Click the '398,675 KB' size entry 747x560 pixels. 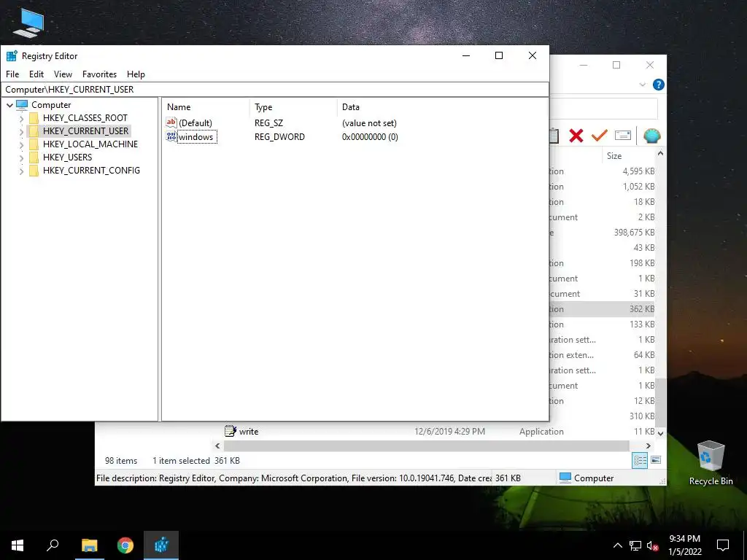click(634, 233)
